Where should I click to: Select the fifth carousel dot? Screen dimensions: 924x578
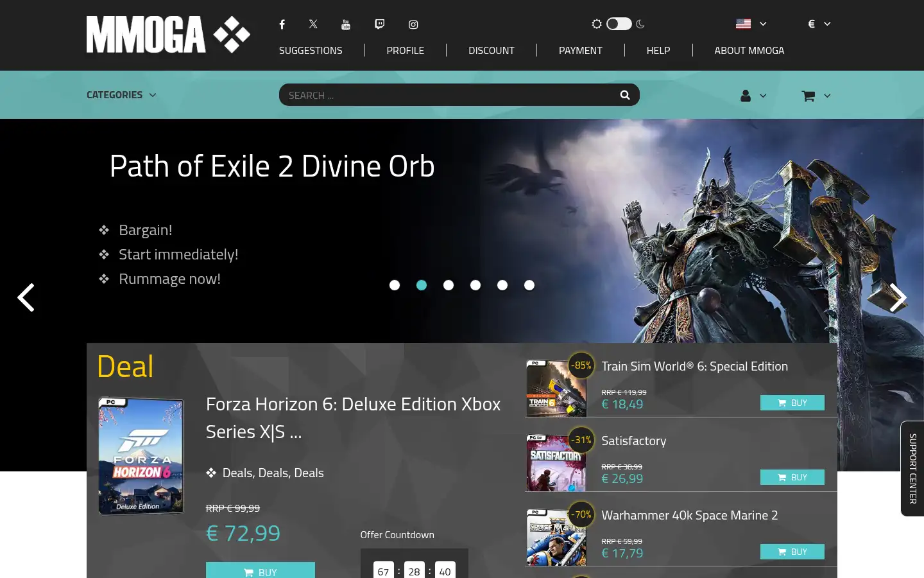coord(502,285)
